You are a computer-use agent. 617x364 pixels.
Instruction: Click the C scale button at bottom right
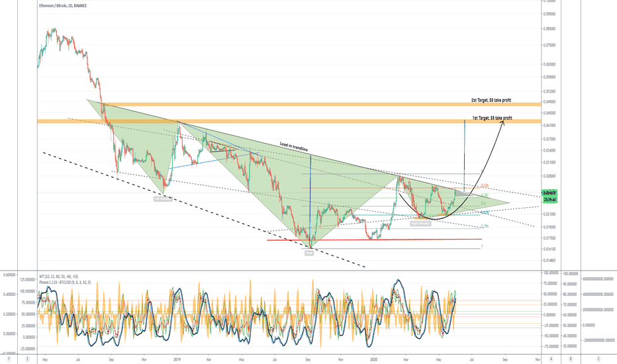(x=598, y=359)
